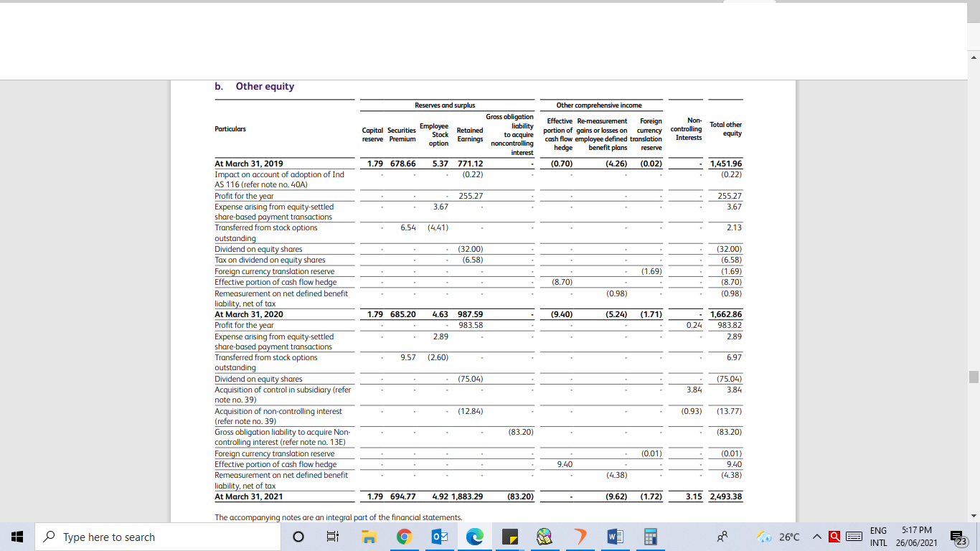The width and height of the screenshot is (980, 551).
Task: Open the 26°C weather widget
Action: point(780,537)
